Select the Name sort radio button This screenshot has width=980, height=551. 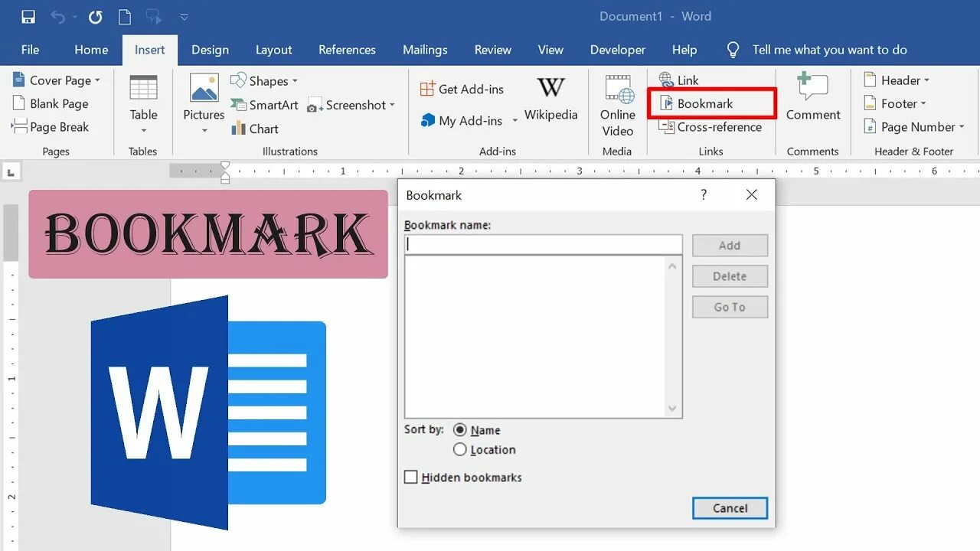point(460,430)
